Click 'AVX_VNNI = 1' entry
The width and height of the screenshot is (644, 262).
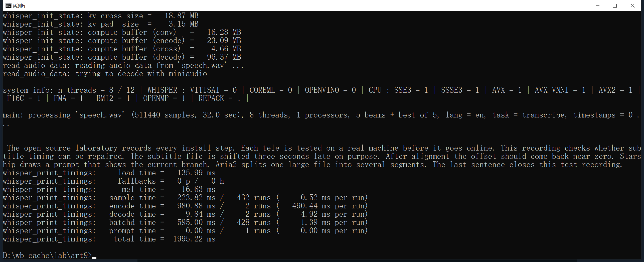560,90
